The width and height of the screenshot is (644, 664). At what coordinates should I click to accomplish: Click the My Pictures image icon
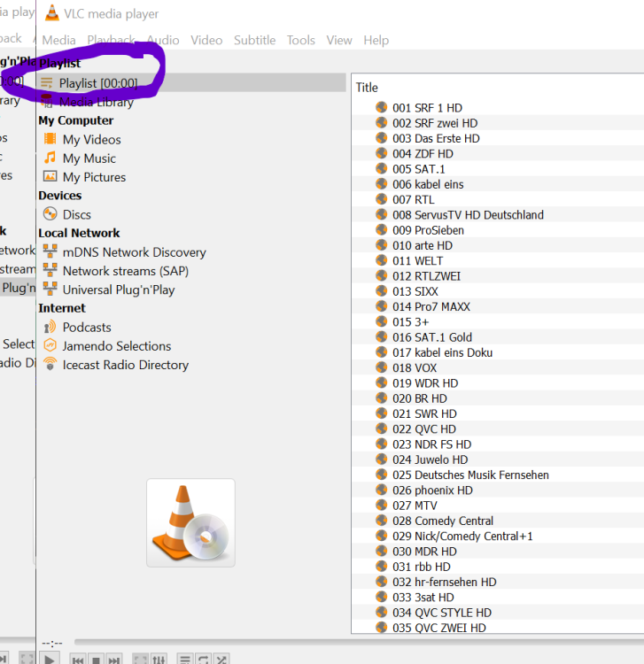pyautogui.click(x=50, y=176)
